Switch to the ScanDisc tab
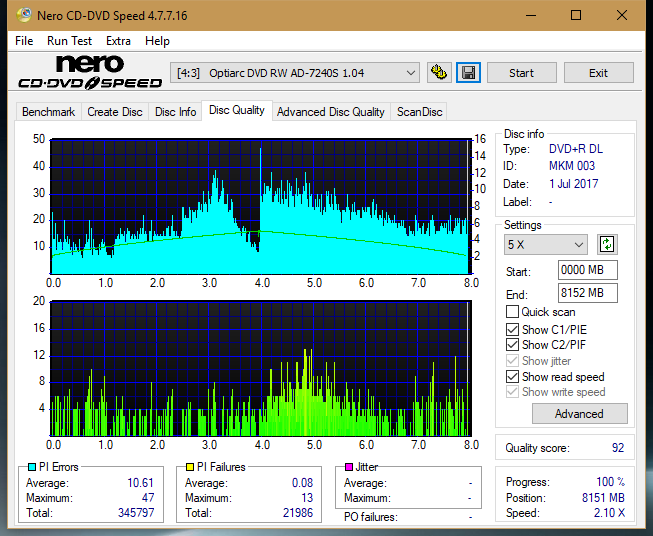 pos(419,112)
